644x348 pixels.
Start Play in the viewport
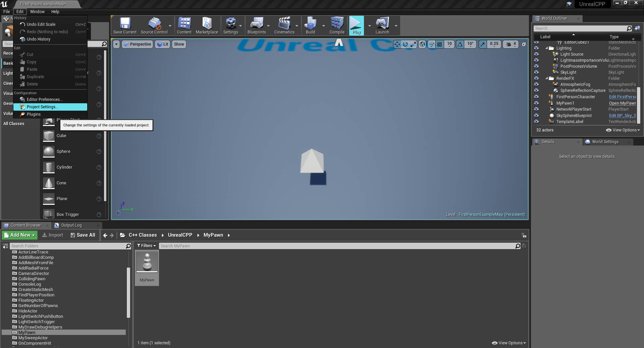[356, 25]
